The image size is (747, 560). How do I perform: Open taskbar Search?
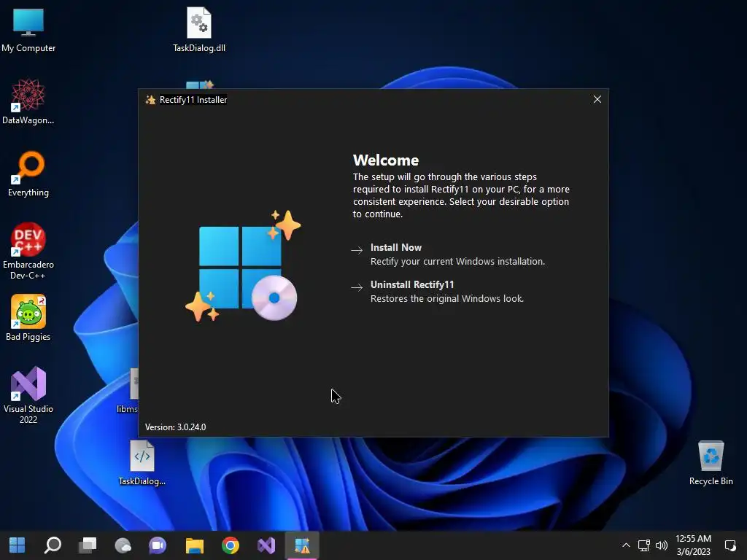(x=53, y=545)
